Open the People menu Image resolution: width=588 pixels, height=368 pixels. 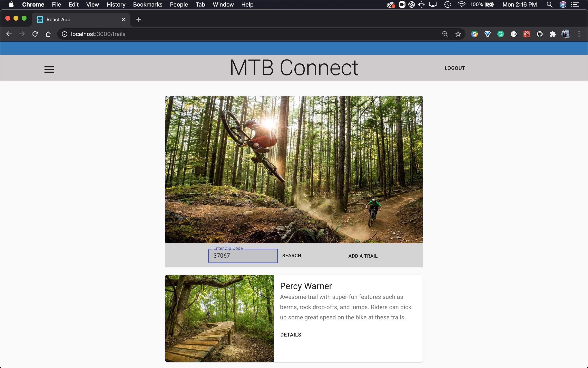(179, 5)
